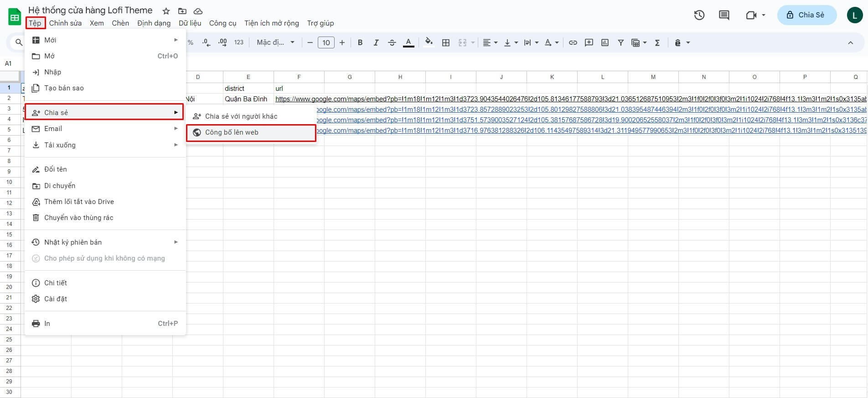This screenshot has height=398, width=868.
Task: Select 'Chia sẻ với người khác'
Action: 251,116
